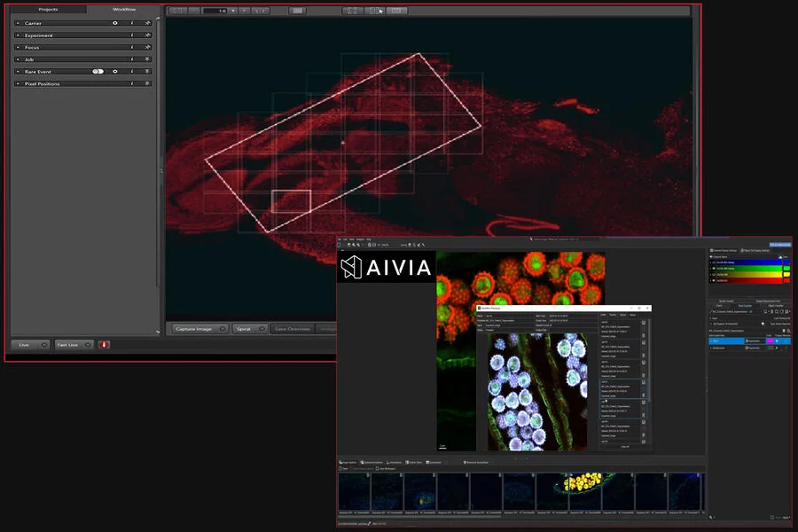This screenshot has height=532, width=798.
Task: Open the red channel color swatch in Aivia
Action: 786,280
